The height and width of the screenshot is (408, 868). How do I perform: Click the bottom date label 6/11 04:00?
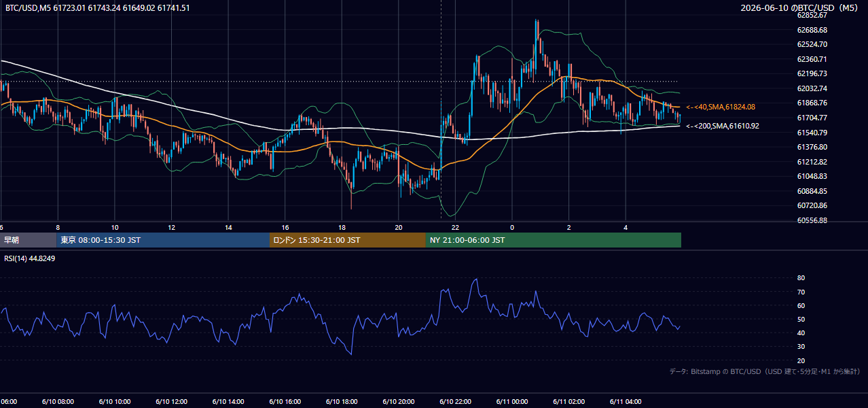pos(626,401)
